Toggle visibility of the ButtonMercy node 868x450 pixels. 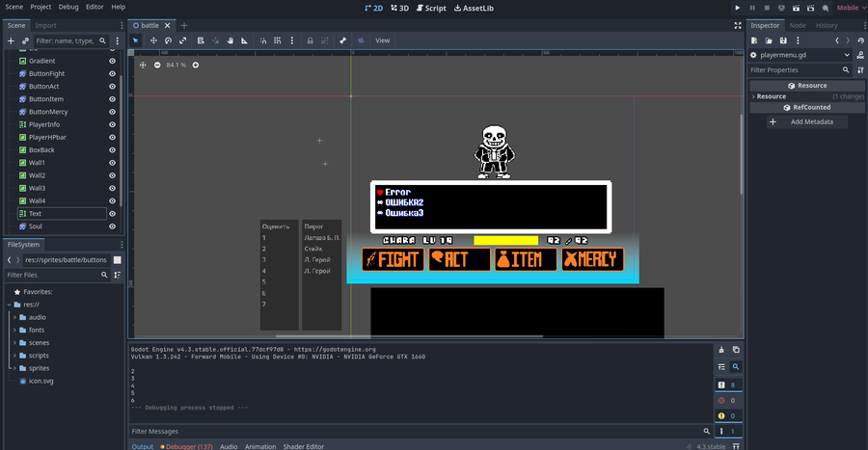click(113, 112)
